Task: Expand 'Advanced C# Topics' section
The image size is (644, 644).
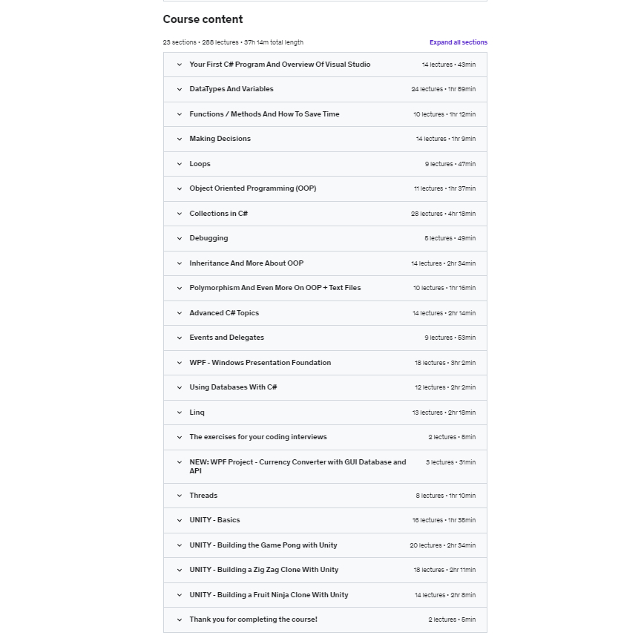Action: tap(224, 313)
